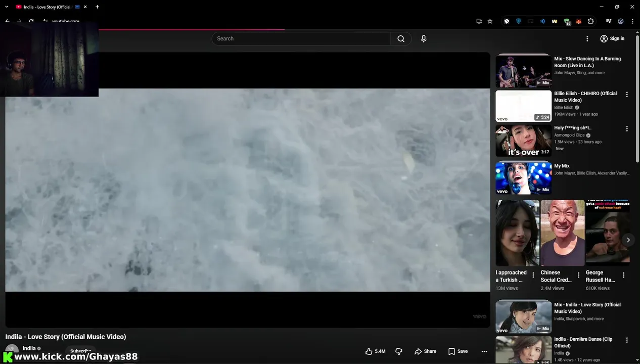Image resolution: width=640 pixels, height=364 pixels.
Task: Click the video title text
Action: (x=66, y=337)
